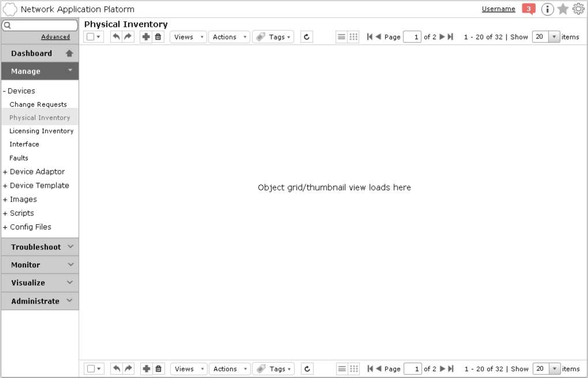Open the top Tags dropdown

pos(273,37)
